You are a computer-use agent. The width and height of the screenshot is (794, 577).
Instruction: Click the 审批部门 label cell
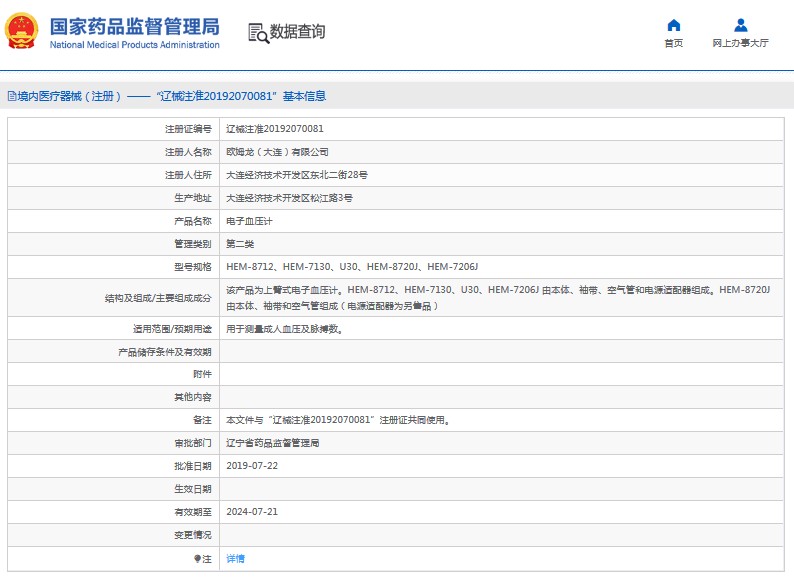(x=113, y=443)
